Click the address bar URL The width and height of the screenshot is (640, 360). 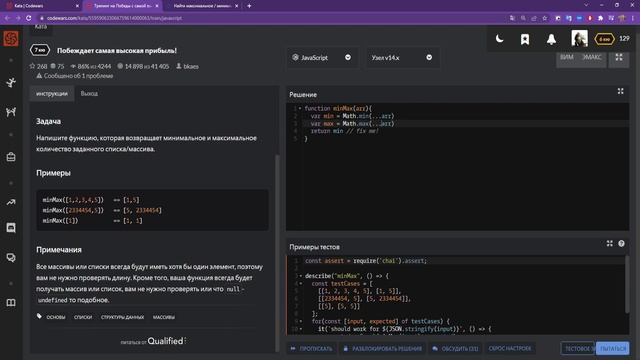click(114, 18)
